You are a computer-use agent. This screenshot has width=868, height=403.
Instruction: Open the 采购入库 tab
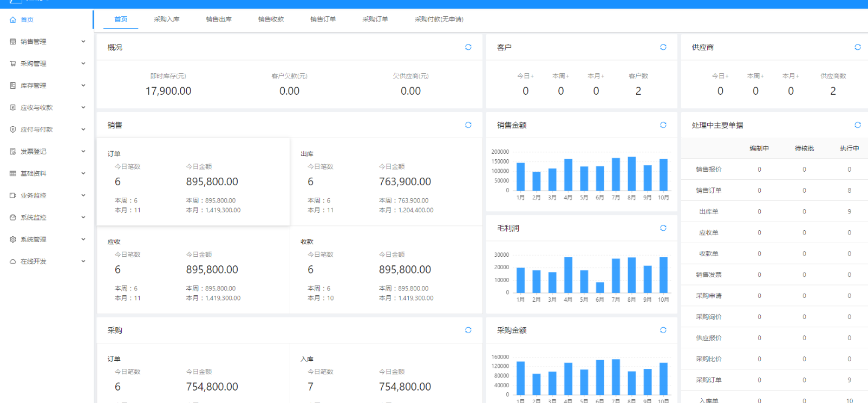pos(167,19)
